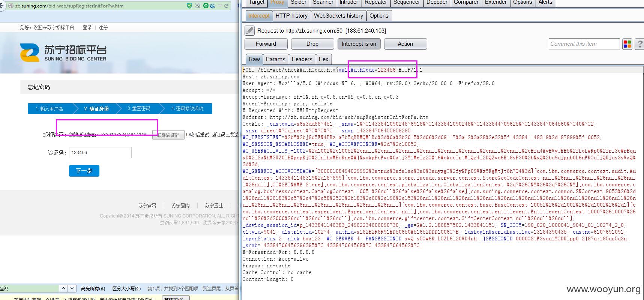
Task: Click the globe site identity icon
Action: [11, 6]
